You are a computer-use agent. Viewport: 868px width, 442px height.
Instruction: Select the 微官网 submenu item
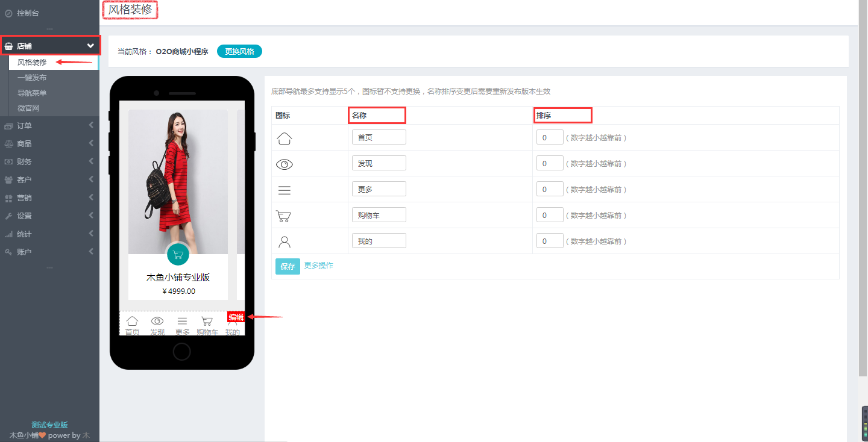pos(28,108)
